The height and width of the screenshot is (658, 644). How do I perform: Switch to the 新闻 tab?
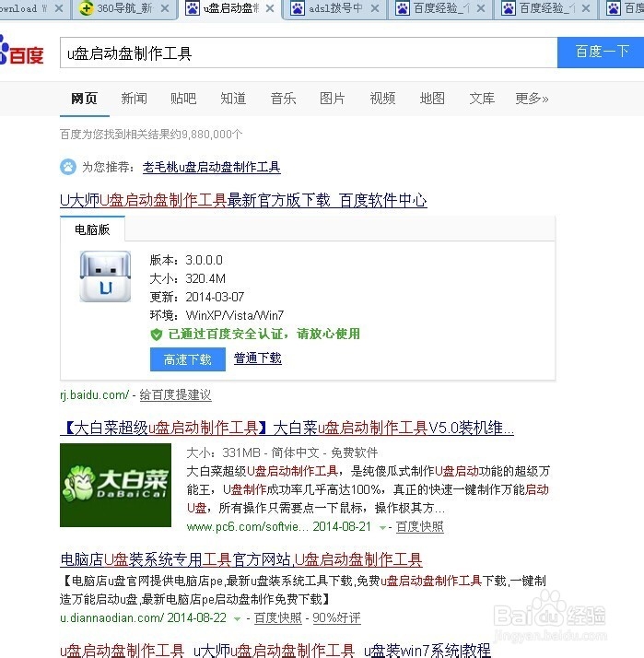pyautogui.click(x=134, y=99)
